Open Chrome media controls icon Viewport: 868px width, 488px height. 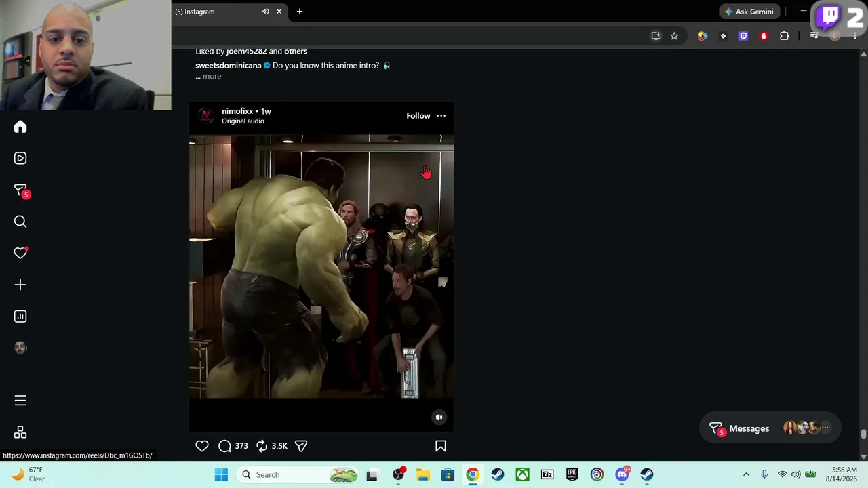[x=814, y=36]
